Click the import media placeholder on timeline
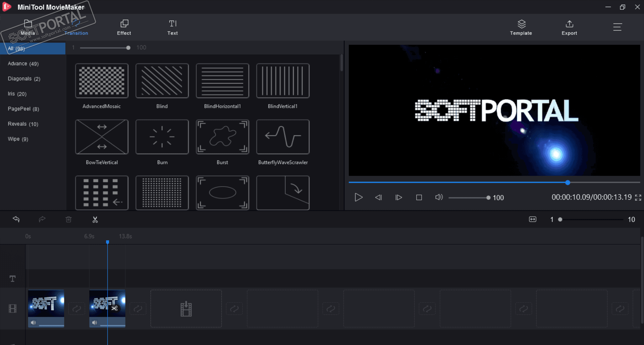This screenshot has width=644, height=345. pos(186,308)
